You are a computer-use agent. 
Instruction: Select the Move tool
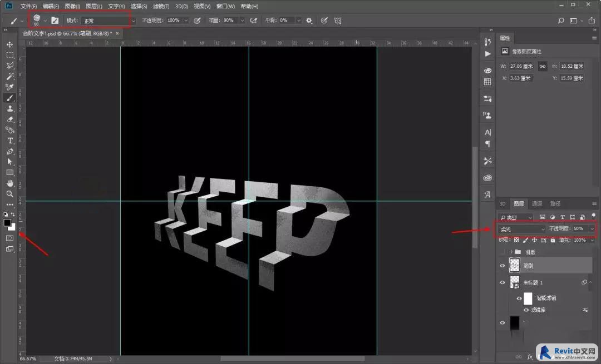click(x=10, y=44)
